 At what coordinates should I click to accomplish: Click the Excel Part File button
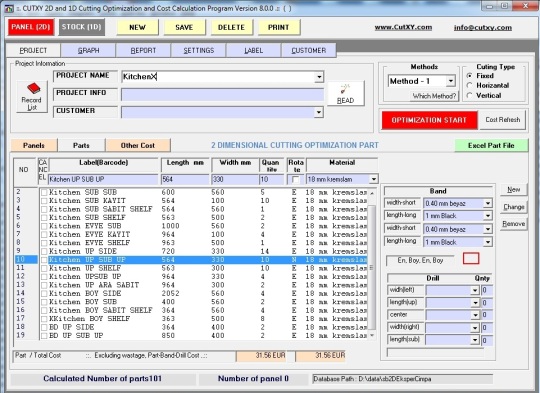(491, 145)
